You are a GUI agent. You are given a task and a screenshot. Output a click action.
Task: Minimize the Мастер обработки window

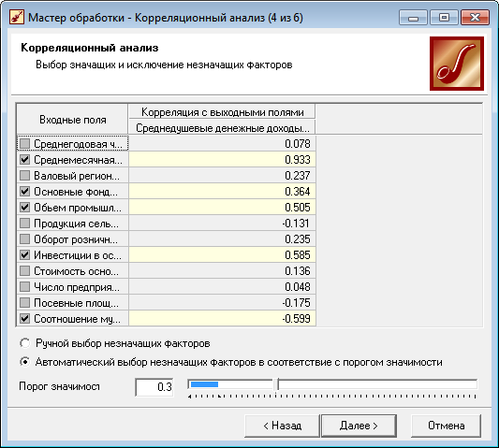[413, 18]
